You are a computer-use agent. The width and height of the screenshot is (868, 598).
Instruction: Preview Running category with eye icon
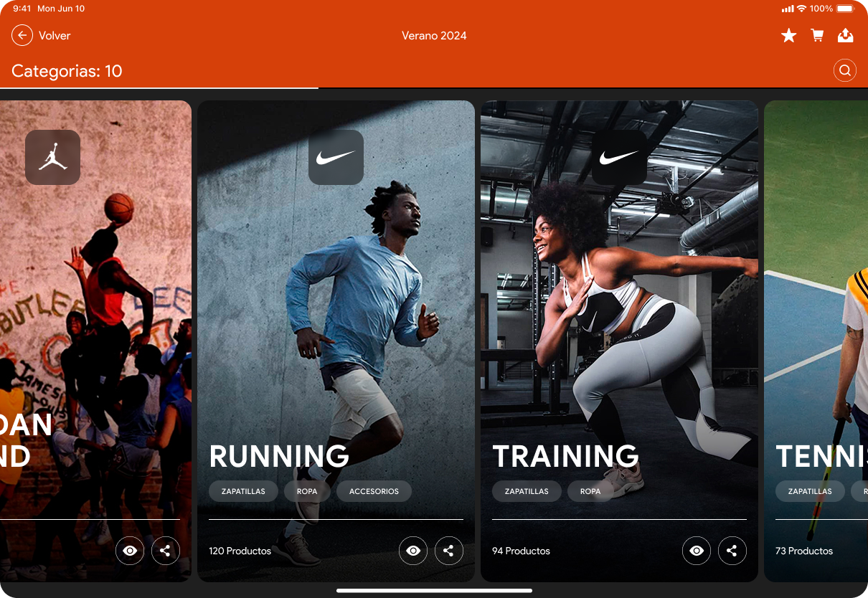pyautogui.click(x=413, y=551)
